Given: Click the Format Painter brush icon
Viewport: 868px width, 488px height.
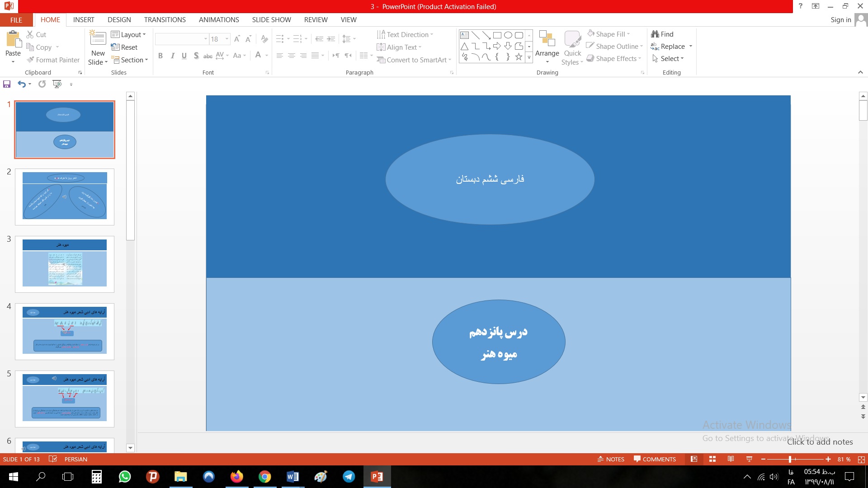Looking at the screenshot, I should point(31,60).
